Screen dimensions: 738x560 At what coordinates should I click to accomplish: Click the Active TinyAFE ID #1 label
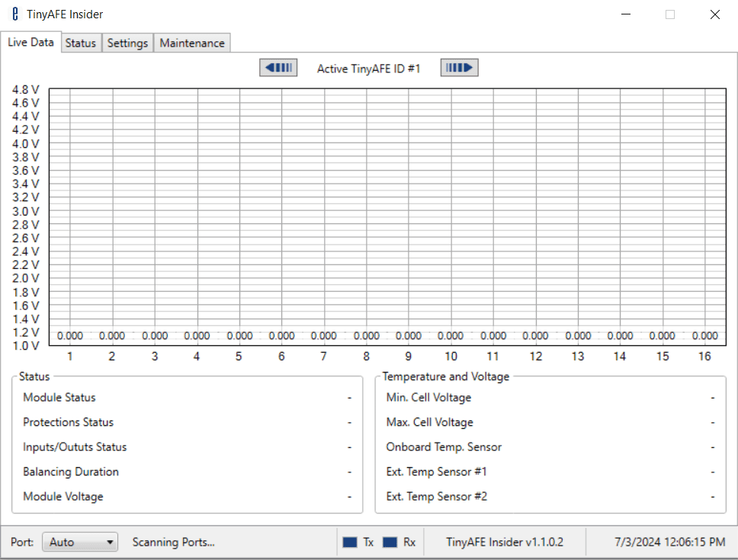click(x=368, y=69)
